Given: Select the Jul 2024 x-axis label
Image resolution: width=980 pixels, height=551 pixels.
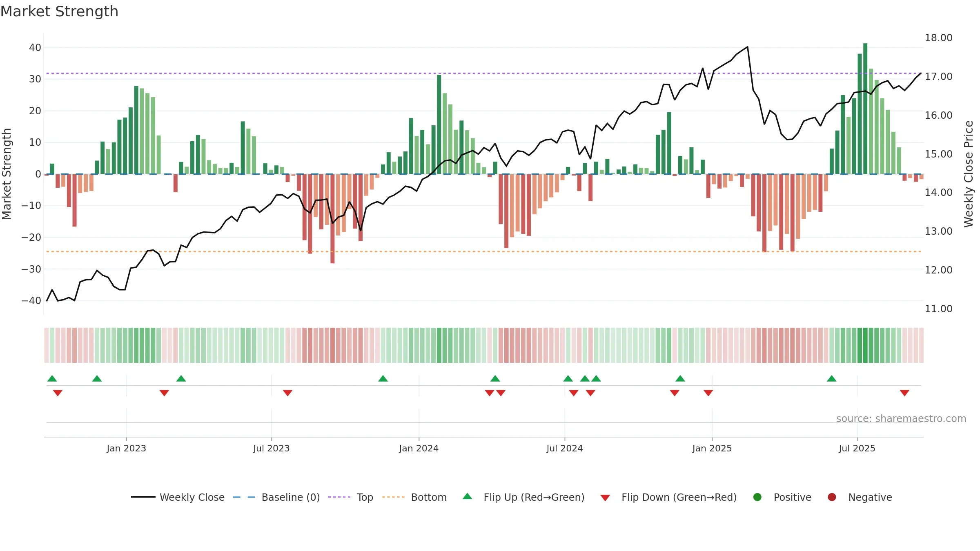Looking at the screenshot, I should (x=564, y=448).
